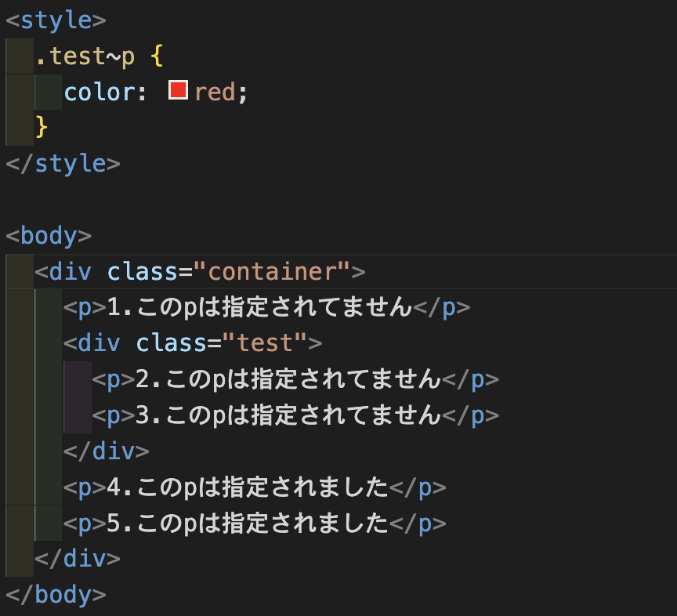677x616 pixels.
Task: Click the paragraph text starting with 1.
Action: [259, 308]
